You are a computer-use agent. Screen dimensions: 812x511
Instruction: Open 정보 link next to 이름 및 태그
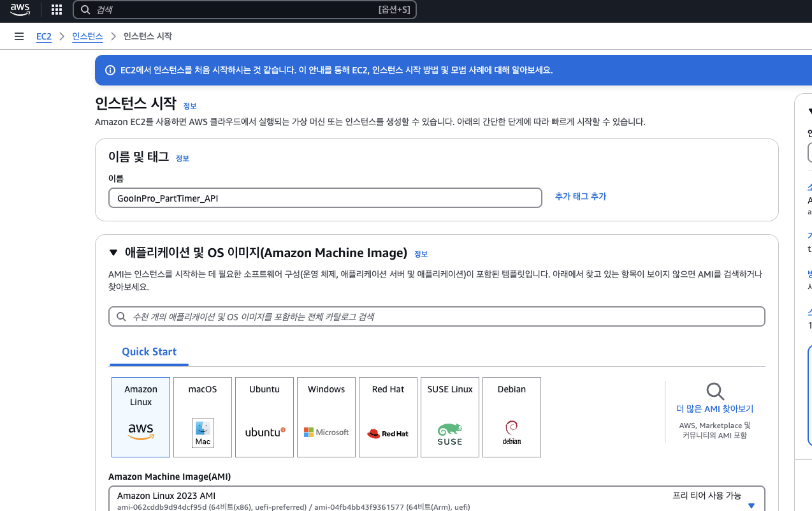(182, 158)
